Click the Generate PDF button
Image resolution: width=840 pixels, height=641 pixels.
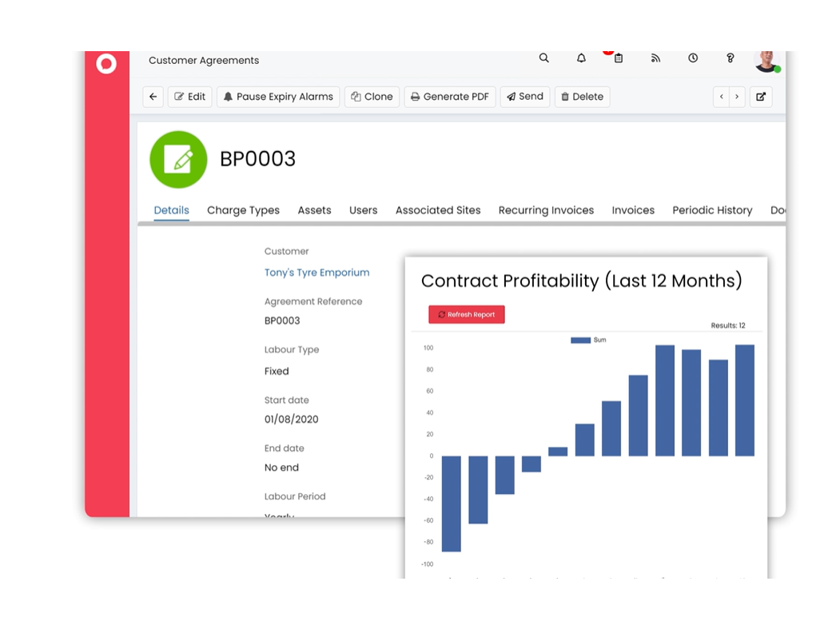coord(450,97)
